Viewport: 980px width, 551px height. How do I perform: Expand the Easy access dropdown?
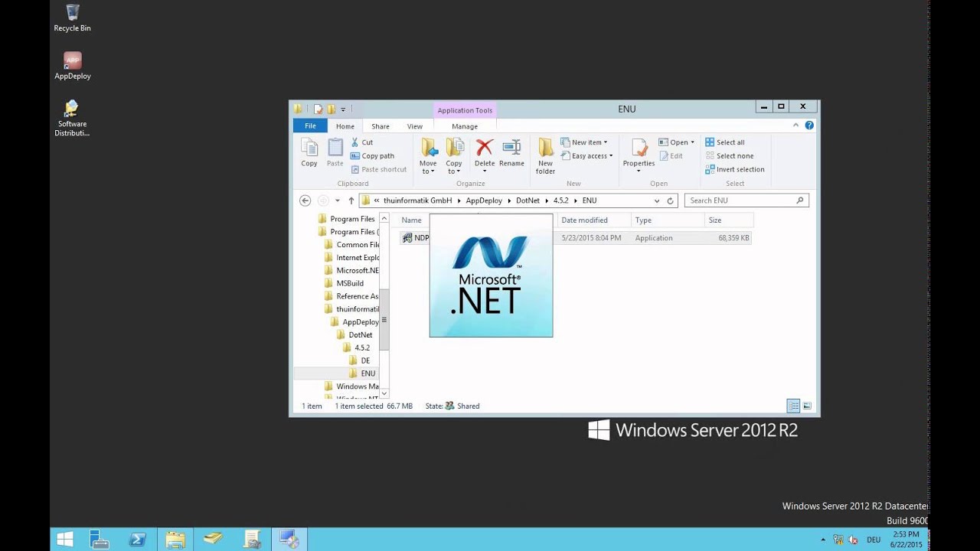tap(586, 156)
